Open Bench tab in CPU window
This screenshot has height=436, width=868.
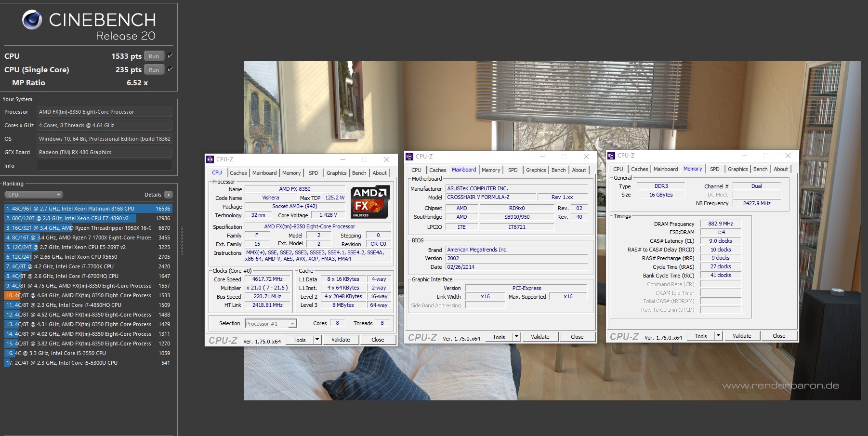(359, 173)
